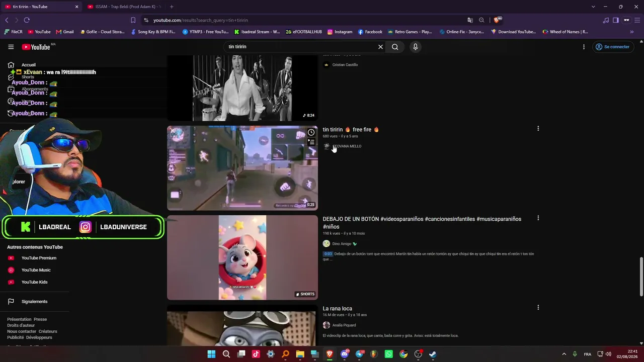Bookmark this page in Brave
Image resolution: width=644 pixels, height=362 pixels.
point(133,20)
